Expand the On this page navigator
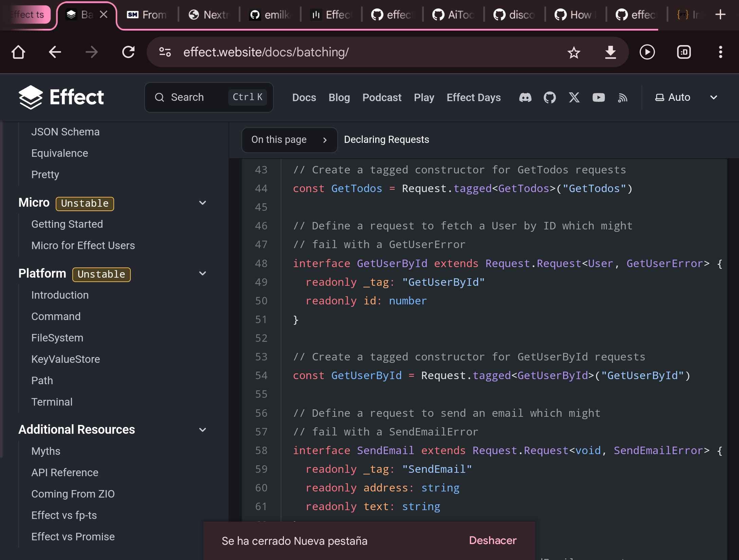The image size is (739, 560). [x=289, y=140]
